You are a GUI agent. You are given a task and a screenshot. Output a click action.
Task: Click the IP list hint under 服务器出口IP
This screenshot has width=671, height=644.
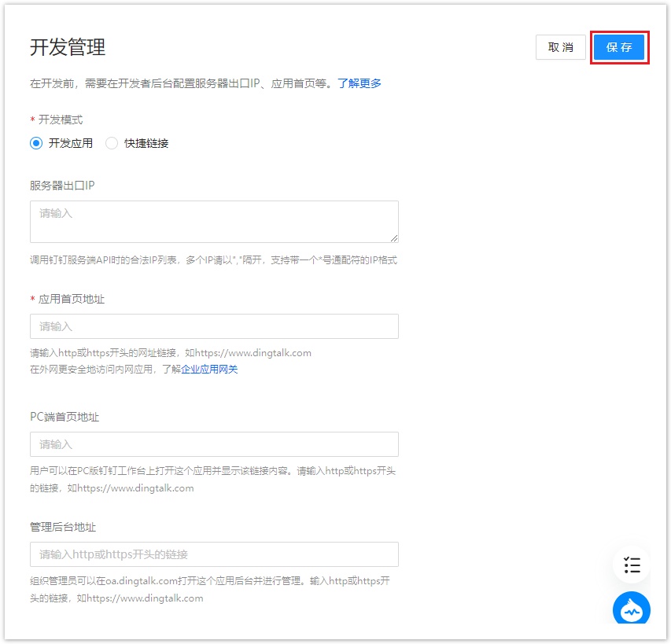(x=213, y=259)
